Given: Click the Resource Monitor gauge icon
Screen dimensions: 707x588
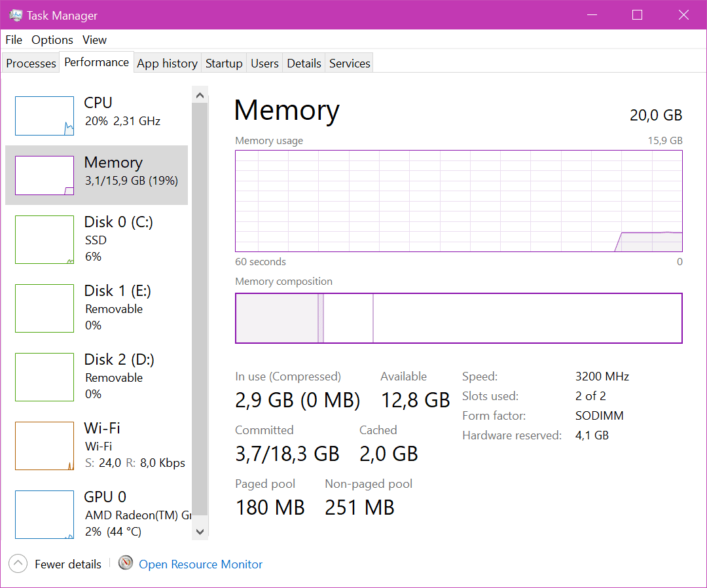Looking at the screenshot, I should pos(126,563).
